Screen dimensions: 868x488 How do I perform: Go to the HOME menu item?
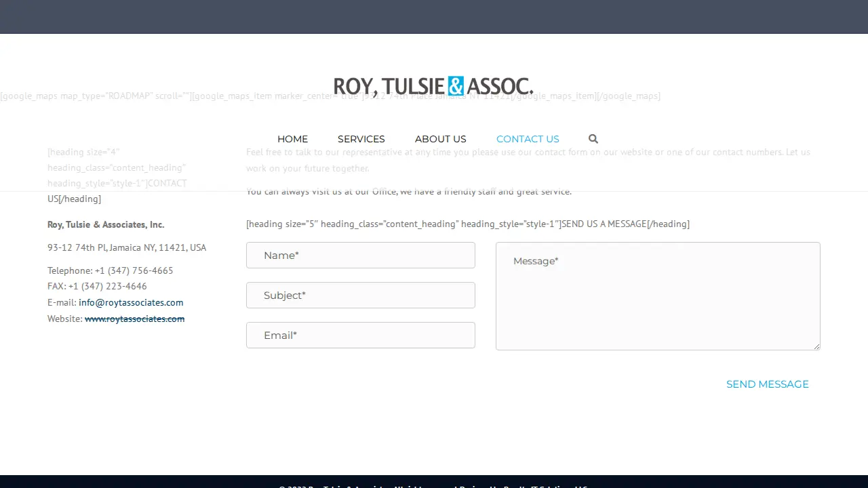(x=292, y=139)
